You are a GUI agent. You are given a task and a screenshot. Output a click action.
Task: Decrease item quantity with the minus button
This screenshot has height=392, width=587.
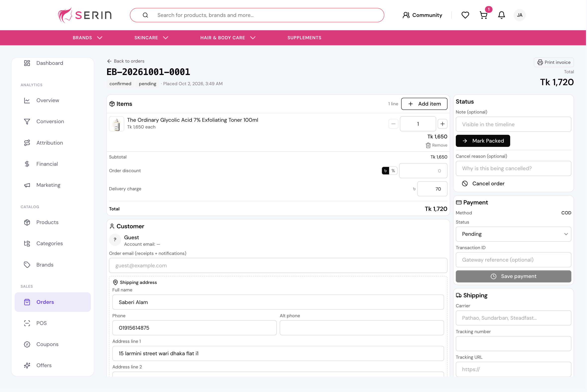click(x=393, y=124)
